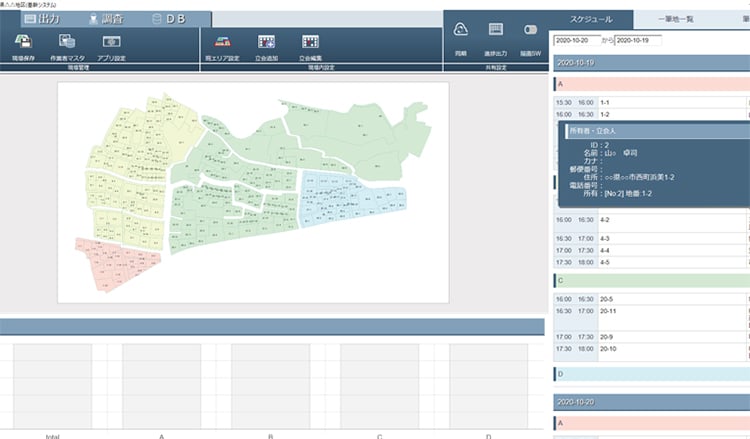Expand the green group C header
The width and height of the screenshot is (750, 439).
pos(650,281)
